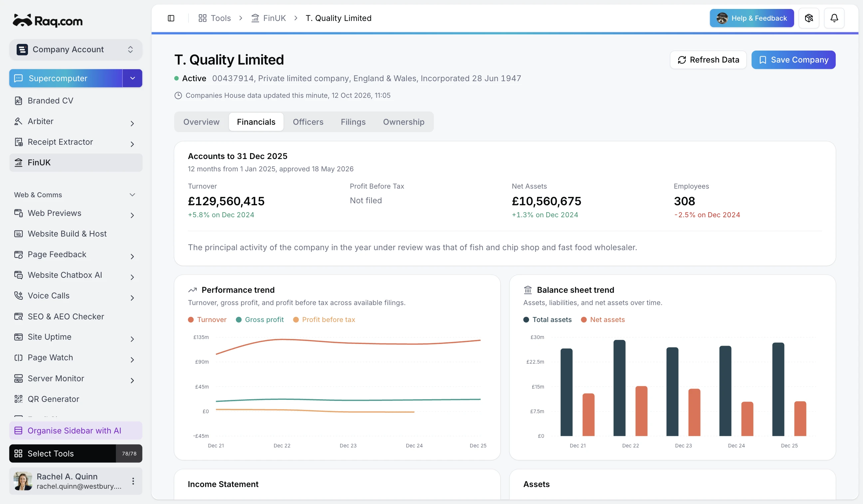Click the Supercomputer chat icon
Image resolution: width=863 pixels, height=504 pixels.
click(19, 79)
